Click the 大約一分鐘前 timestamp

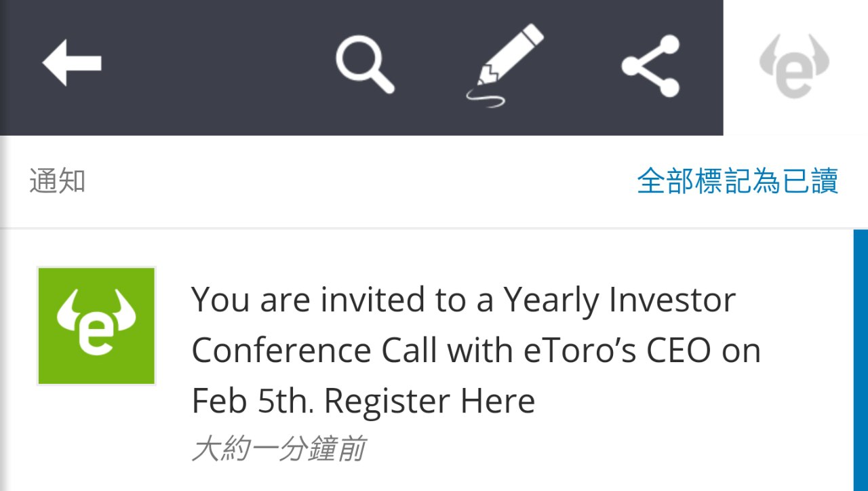click(x=279, y=450)
